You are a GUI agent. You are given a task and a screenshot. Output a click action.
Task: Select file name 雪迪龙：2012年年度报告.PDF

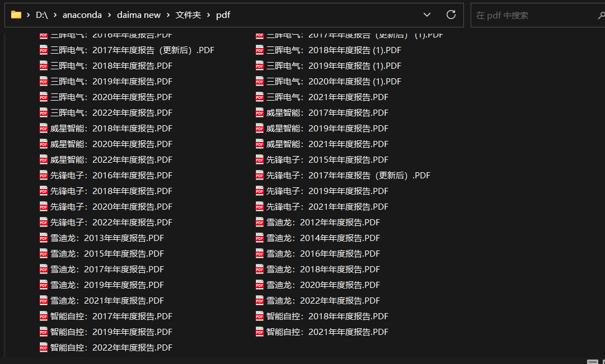click(x=323, y=223)
